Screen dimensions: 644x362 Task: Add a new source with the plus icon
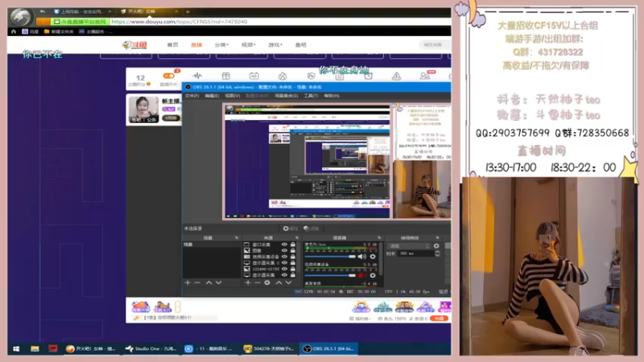248,283
